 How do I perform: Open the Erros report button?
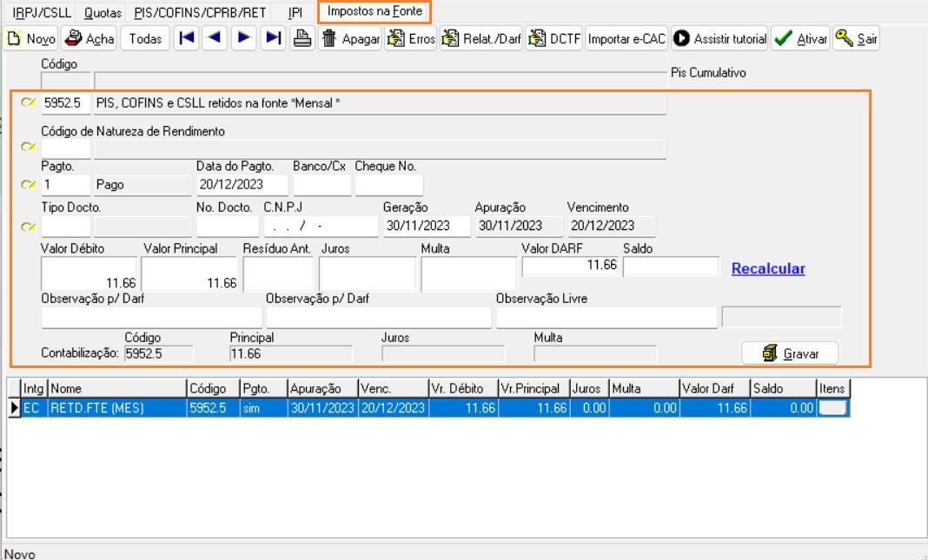(411, 39)
